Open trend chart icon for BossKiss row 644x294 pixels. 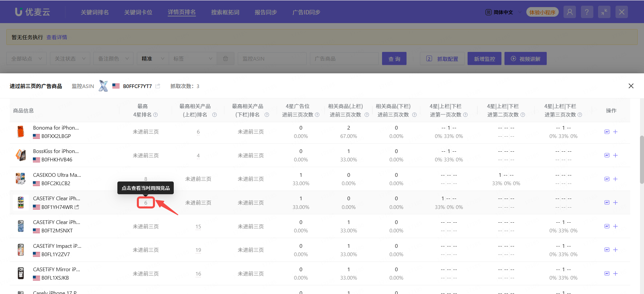(607, 155)
